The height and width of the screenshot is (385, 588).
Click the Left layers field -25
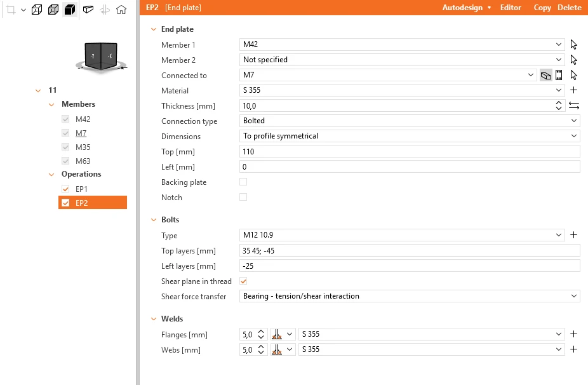pos(410,266)
